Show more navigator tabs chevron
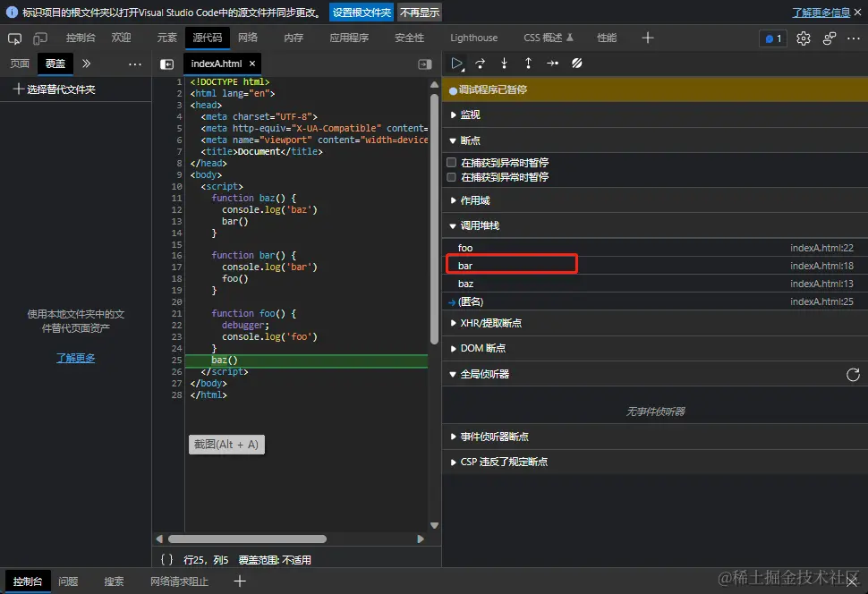The height and width of the screenshot is (594, 868). click(87, 64)
